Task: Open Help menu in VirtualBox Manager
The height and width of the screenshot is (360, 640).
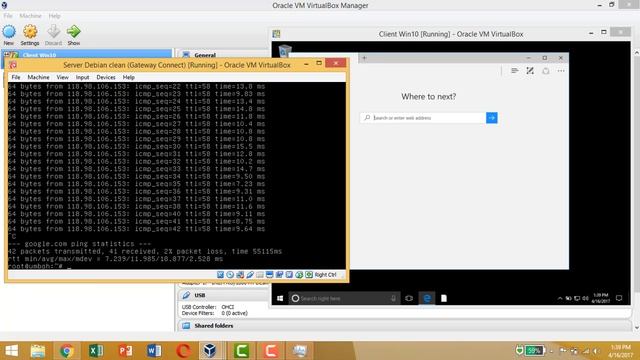Action: [x=54, y=16]
